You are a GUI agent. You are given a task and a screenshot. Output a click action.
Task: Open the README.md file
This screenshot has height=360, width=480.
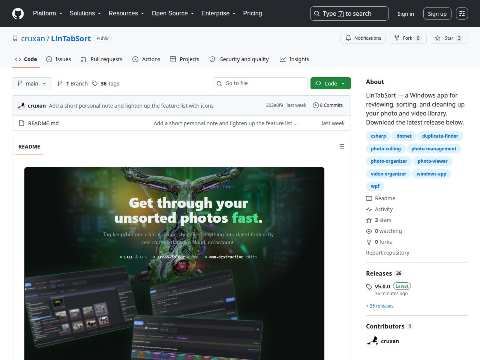(x=43, y=123)
